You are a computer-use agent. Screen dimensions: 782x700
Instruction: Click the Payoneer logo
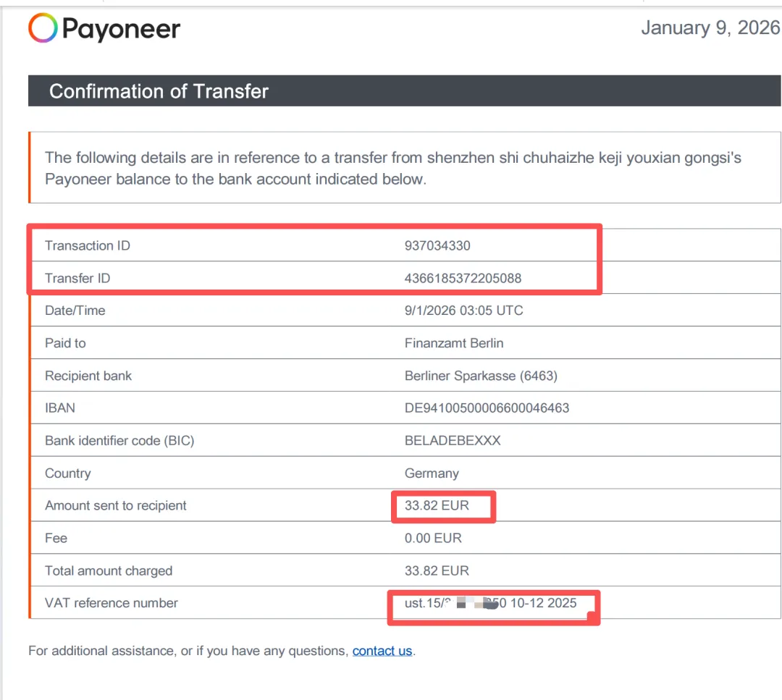(104, 28)
